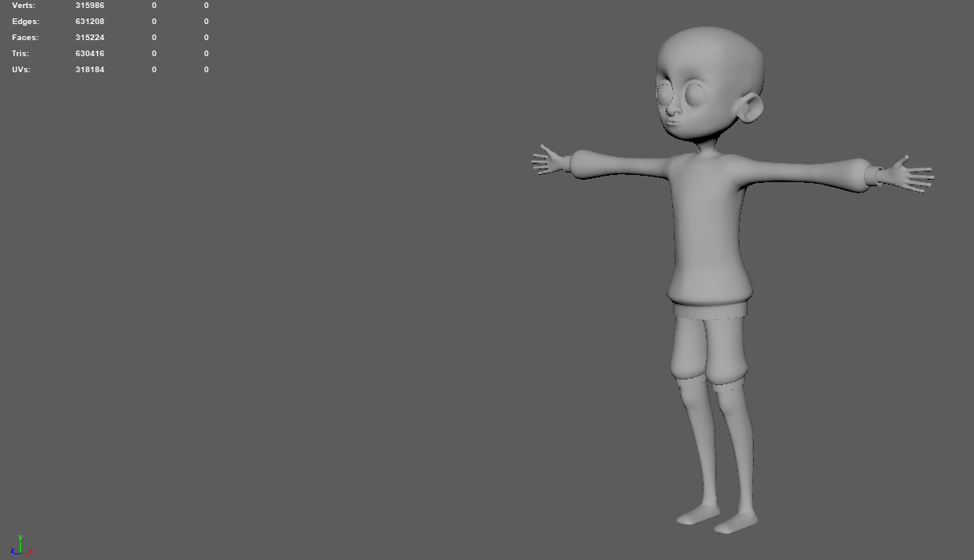Click the green Y axis on the view gizmo
This screenshot has width=974, height=560.
point(20,539)
